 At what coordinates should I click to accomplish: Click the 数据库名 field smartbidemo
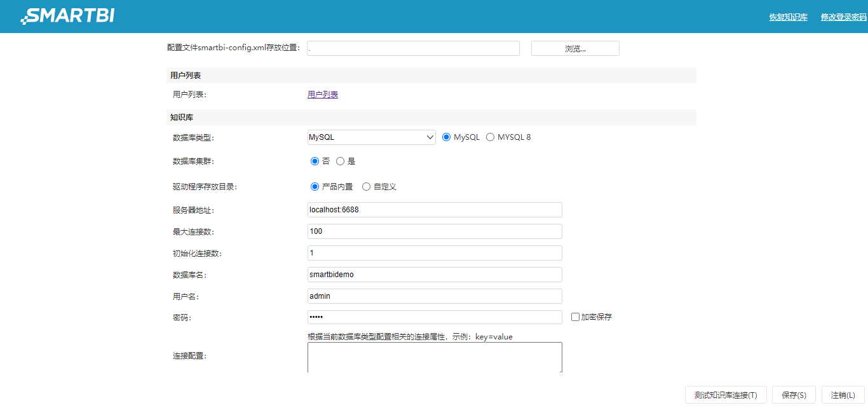(435, 275)
